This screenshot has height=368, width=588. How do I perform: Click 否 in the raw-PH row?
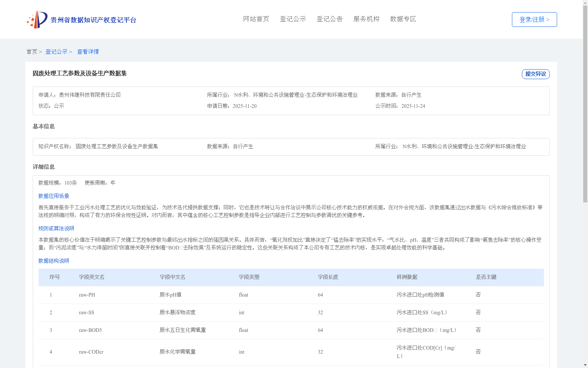pyautogui.click(x=478, y=295)
